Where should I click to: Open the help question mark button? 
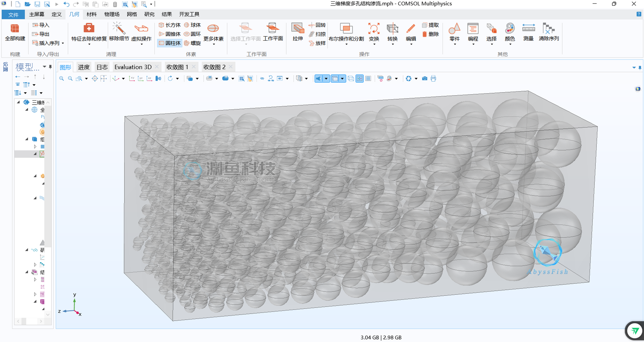click(x=639, y=14)
